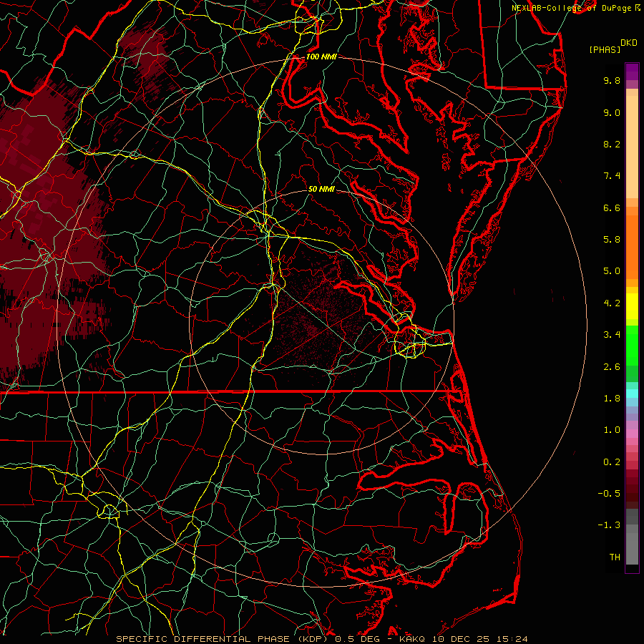The height and width of the screenshot is (644, 644).
Task: Click the 5.8 legend value
Action: 612,240
